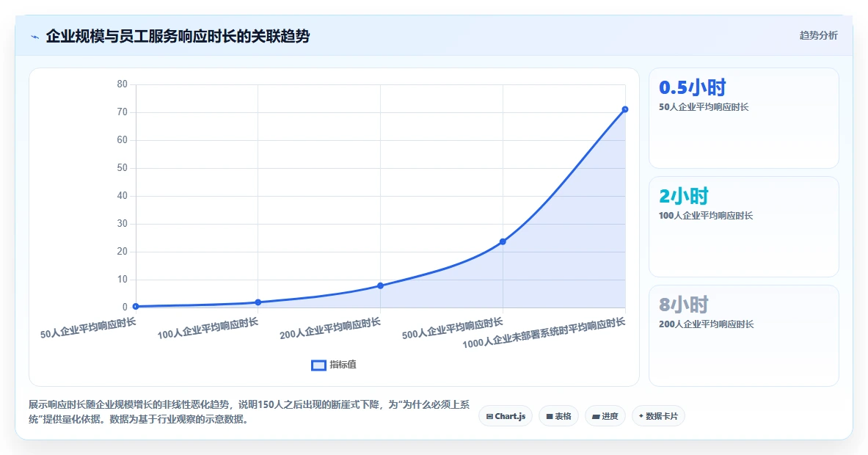The width and height of the screenshot is (868, 455).
Task: Click x-axis label 100人企业平均响应时长
Action: pyautogui.click(x=208, y=328)
